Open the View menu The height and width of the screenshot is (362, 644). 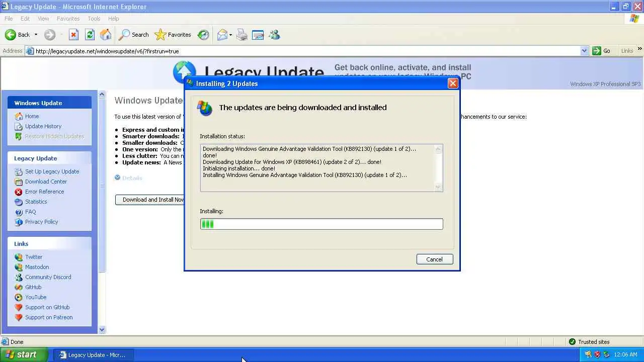pos(43,19)
